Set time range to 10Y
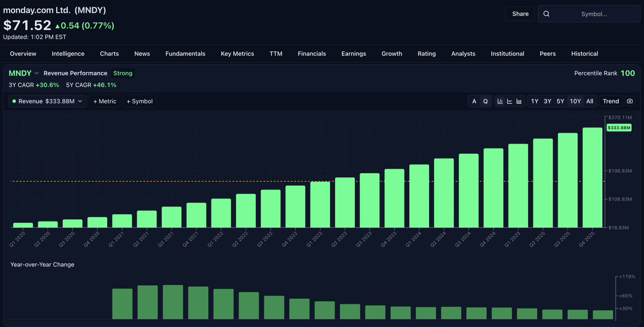Image resolution: width=644 pixels, height=327 pixels. pos(575,101)
